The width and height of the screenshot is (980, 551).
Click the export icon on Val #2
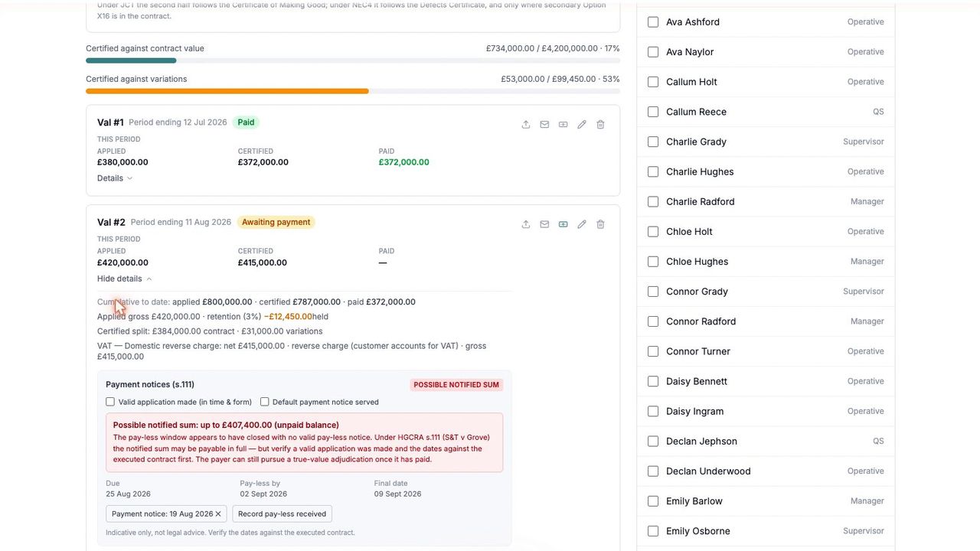[526, 224]
